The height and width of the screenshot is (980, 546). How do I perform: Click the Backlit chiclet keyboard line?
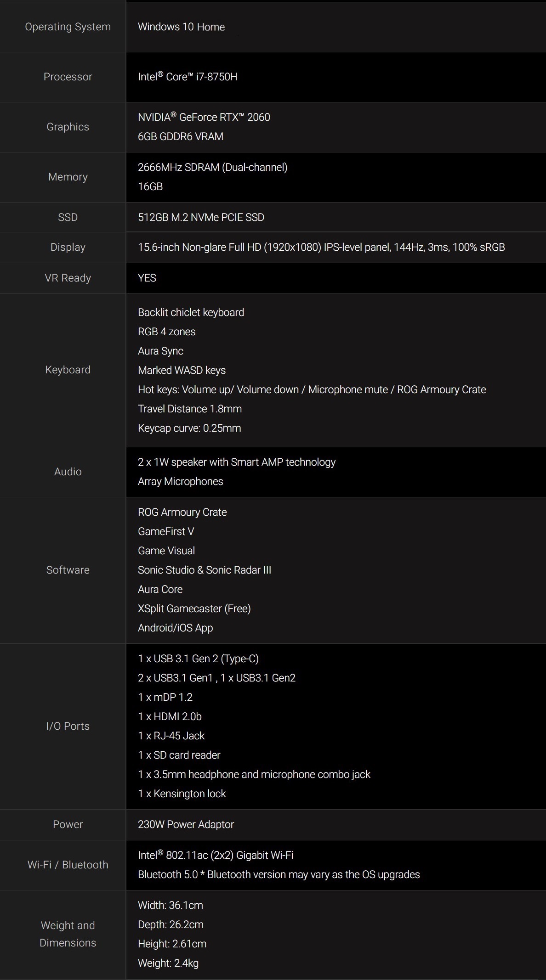click(x=191, y=312)
